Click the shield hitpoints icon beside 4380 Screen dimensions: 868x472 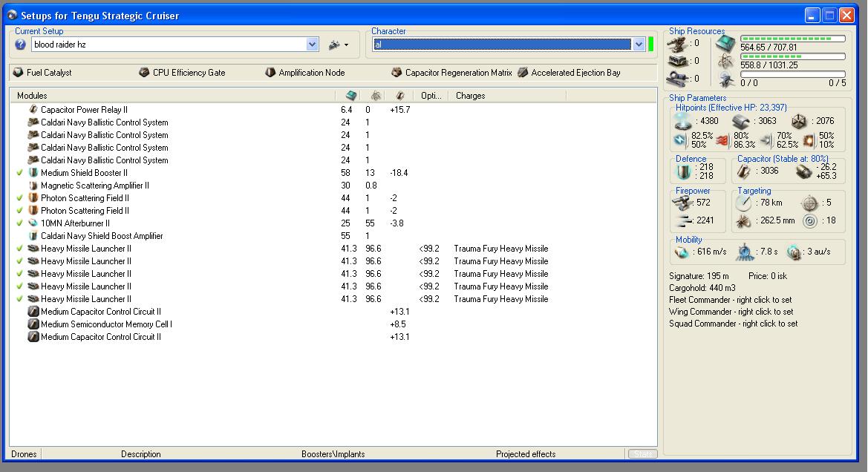683,121
